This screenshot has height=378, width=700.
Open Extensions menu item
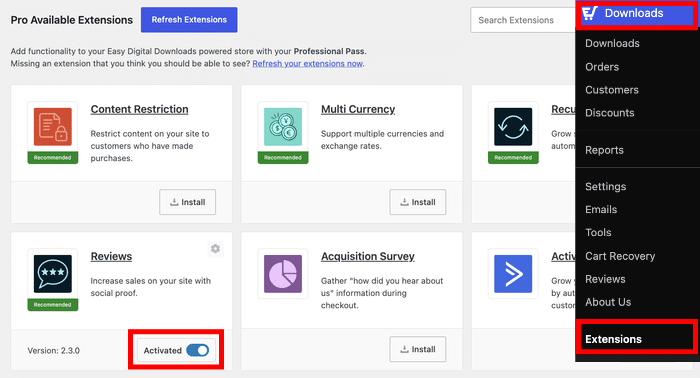point(613,339)
